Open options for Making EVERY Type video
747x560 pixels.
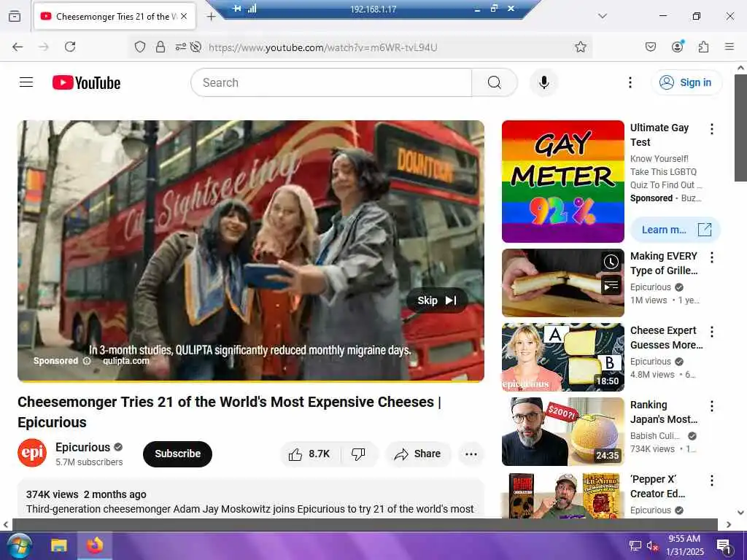[711, 257]
